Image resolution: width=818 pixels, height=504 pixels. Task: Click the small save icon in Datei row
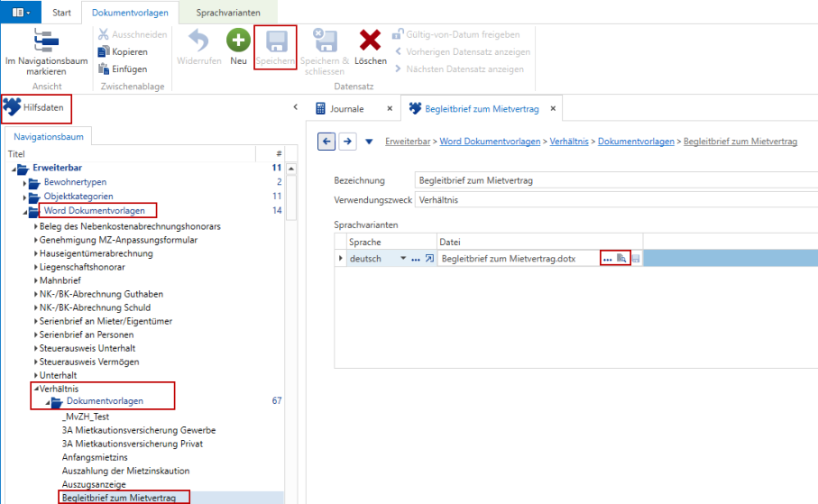click(x=636, y=258)
